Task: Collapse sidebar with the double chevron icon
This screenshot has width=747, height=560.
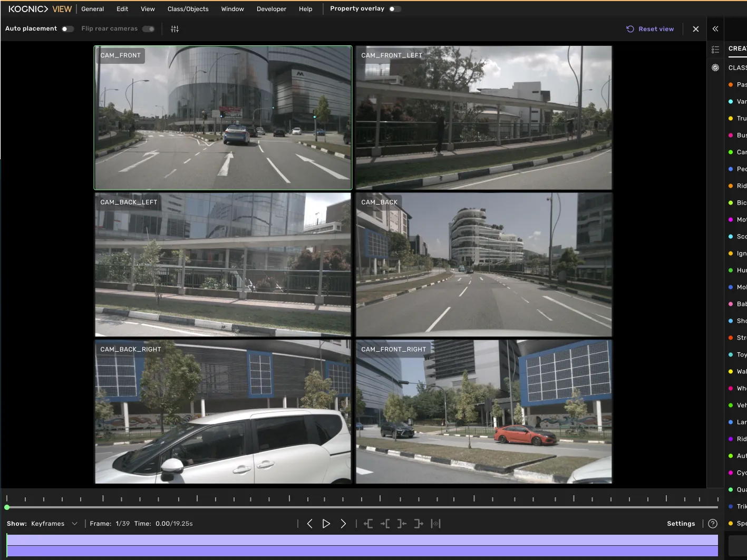Action: (x=715, y=29)
